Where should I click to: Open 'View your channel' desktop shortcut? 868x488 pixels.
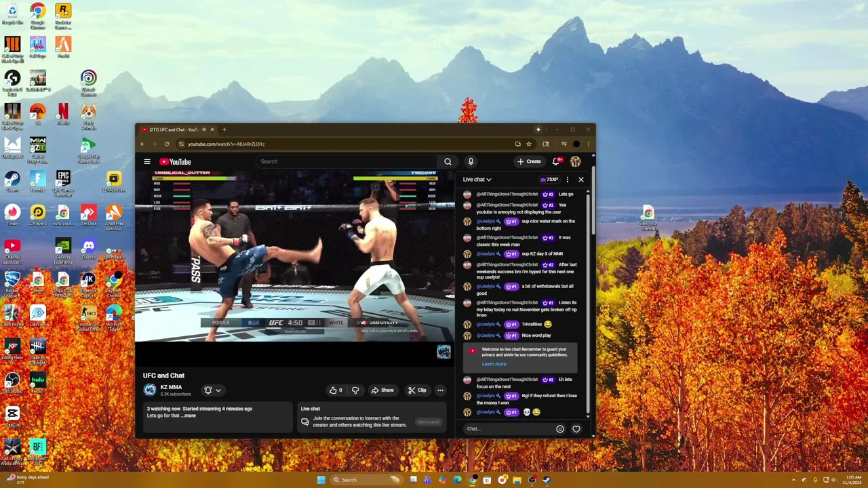pos(648,216)
